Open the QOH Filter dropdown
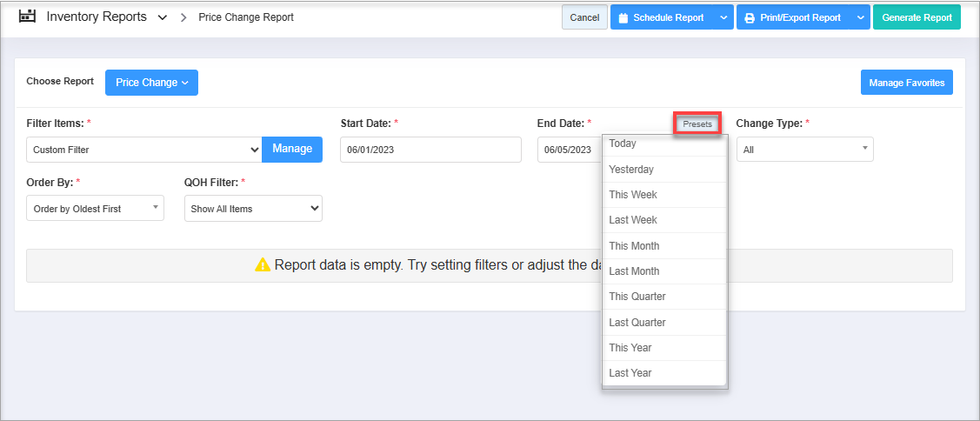The image size is (980, 421). point(253,209)
